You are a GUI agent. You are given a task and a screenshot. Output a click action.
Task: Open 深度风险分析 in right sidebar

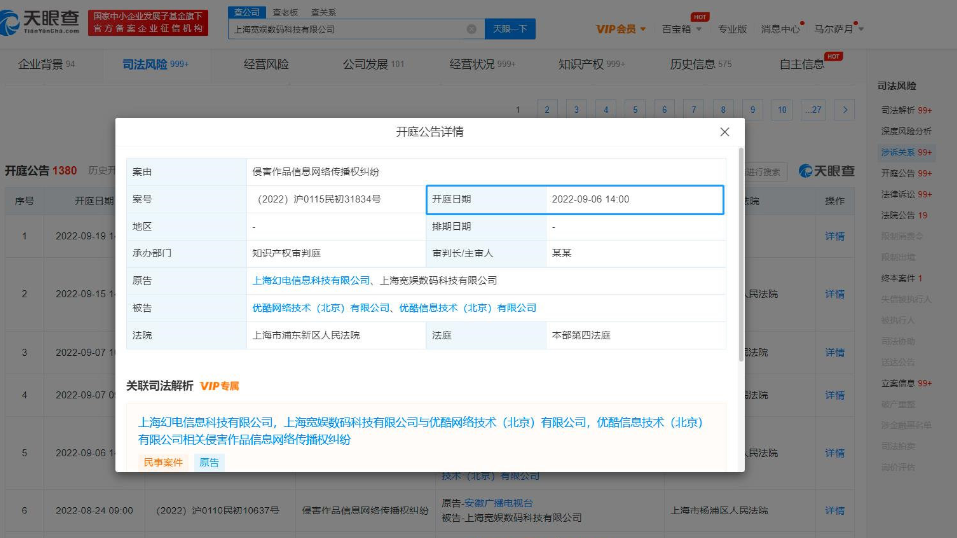(906, 131)
